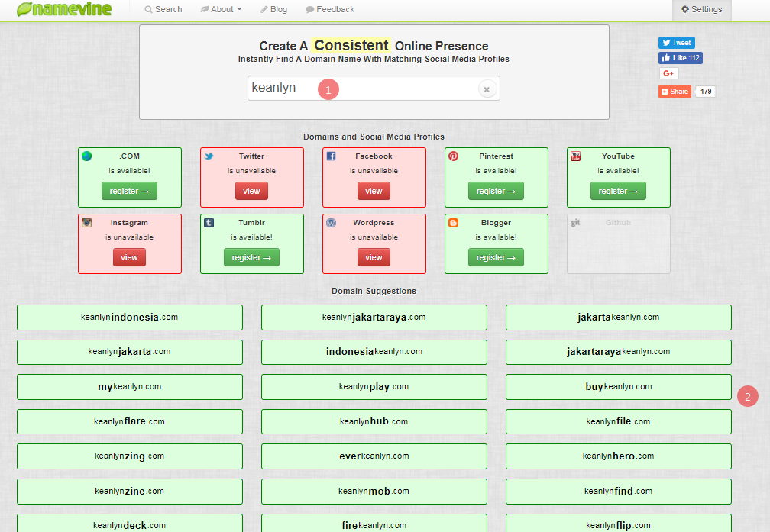View the Wordpress profile
Viewport: 770px width, 532px height.
[x=374, y=257]
